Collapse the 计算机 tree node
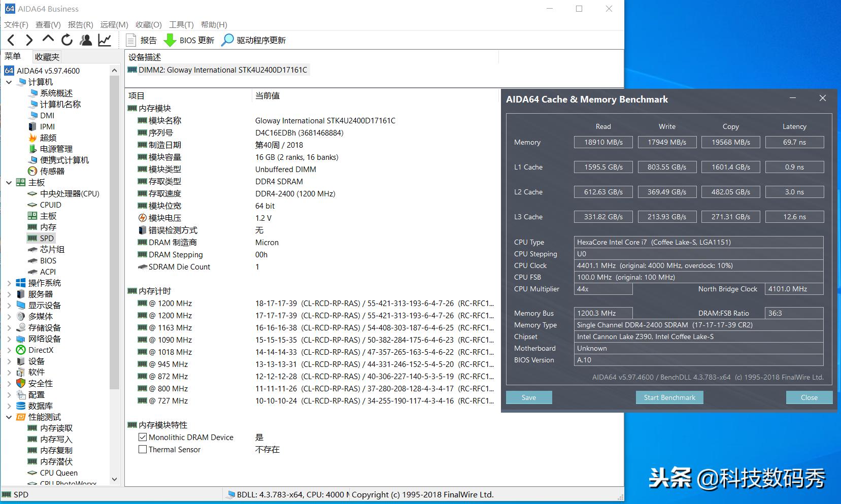 9,82
